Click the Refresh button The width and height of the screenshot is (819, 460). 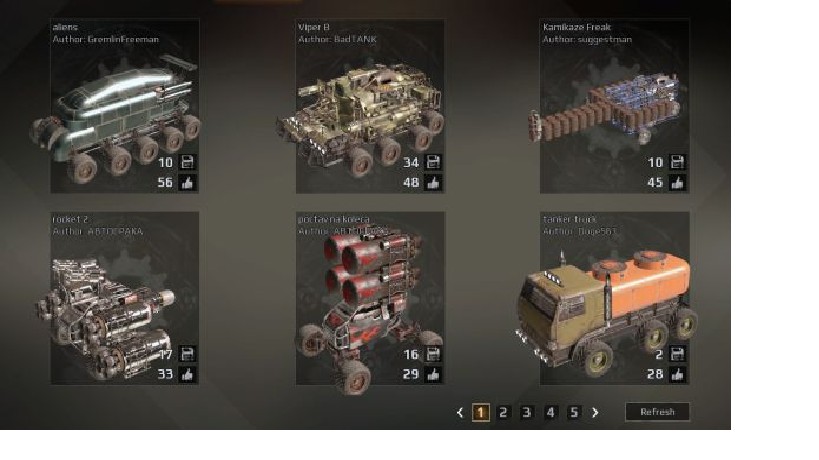point(657,412)
